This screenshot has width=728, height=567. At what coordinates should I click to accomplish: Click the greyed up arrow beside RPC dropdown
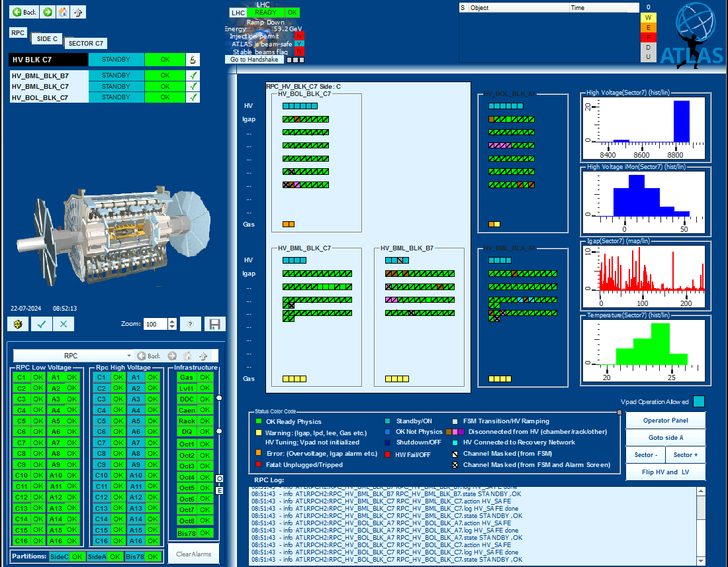point(203,356)
